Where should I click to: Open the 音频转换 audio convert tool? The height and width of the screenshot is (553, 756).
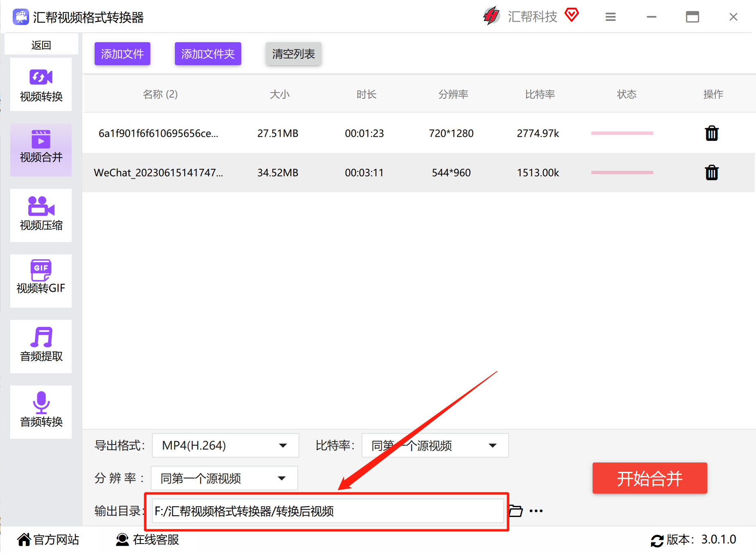[41, 412]
